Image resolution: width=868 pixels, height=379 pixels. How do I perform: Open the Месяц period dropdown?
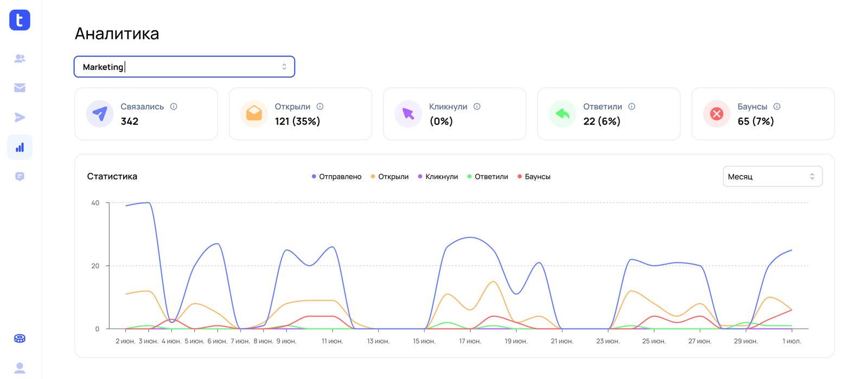click(x=773, y=176)
